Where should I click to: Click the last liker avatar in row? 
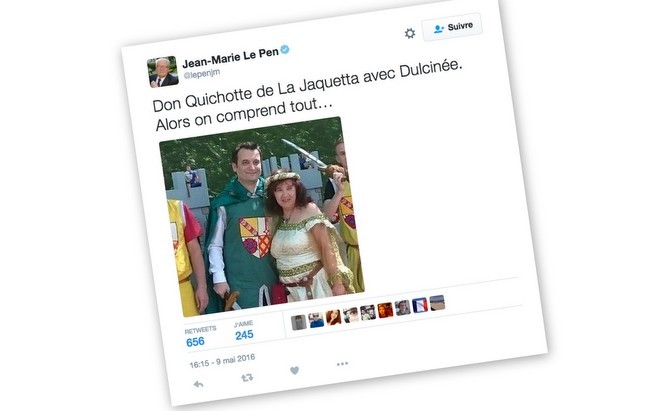437,303
